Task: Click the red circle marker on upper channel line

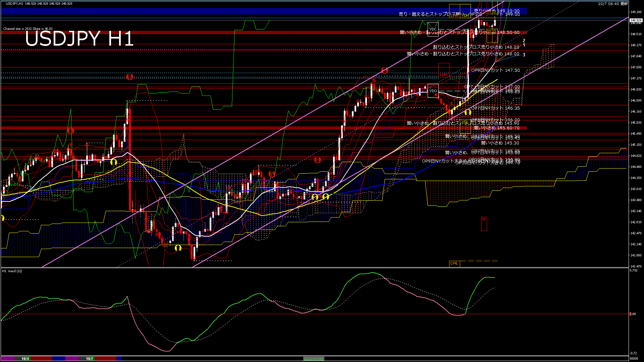Action: [x=385, y=70]
